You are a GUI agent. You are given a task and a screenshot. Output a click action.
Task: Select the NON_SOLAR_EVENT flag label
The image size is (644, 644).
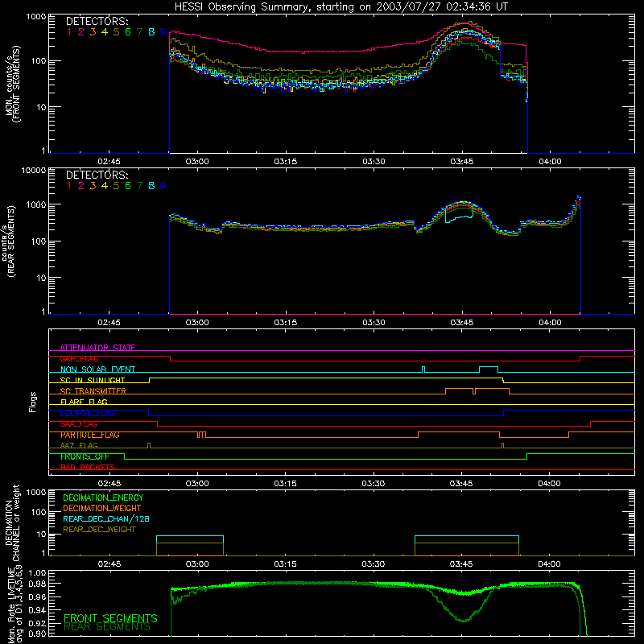coord(97,369)
